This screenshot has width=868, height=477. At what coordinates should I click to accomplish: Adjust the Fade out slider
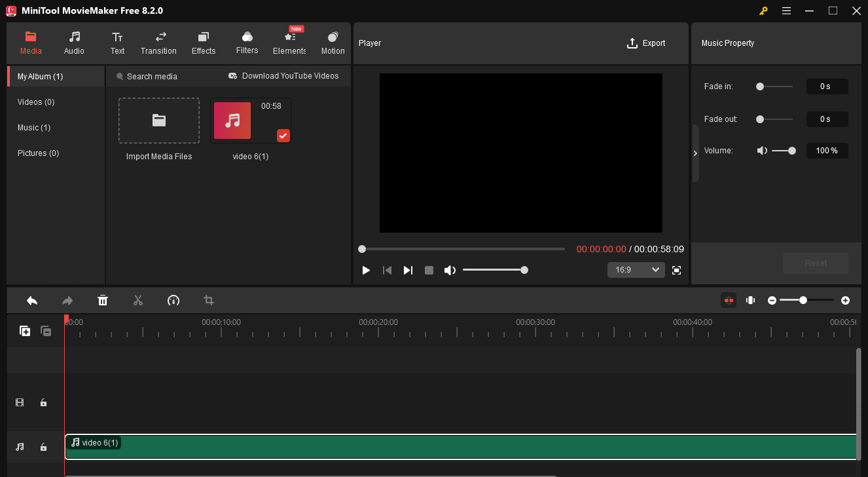pos(775,119)
